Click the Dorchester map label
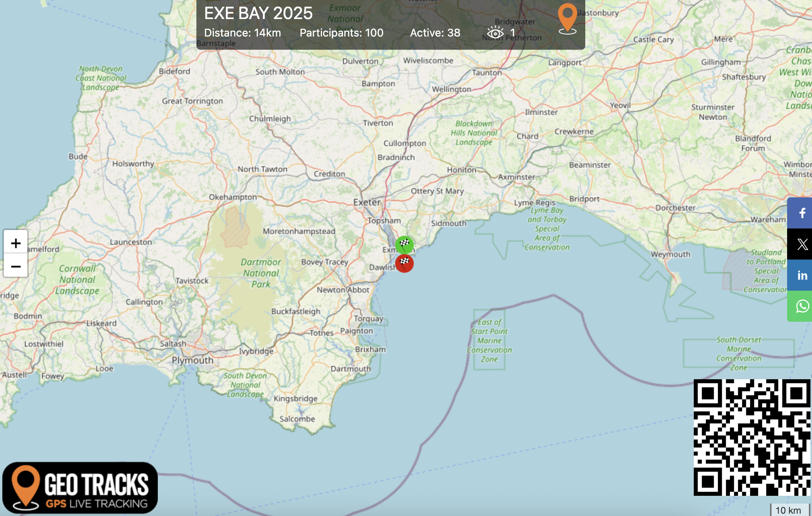 (x=675, y=208)
